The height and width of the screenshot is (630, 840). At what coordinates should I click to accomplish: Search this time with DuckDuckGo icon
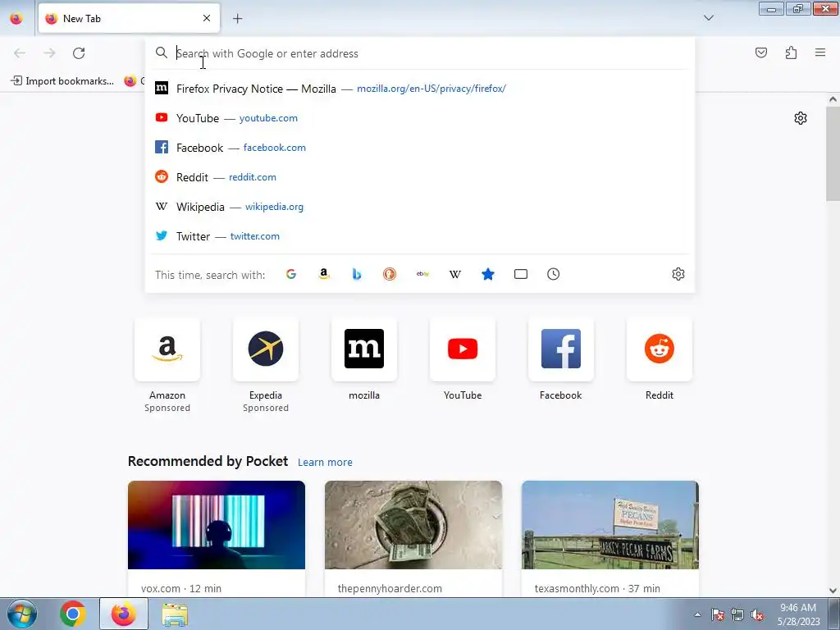pyautogui.click(x=390, y=274)
